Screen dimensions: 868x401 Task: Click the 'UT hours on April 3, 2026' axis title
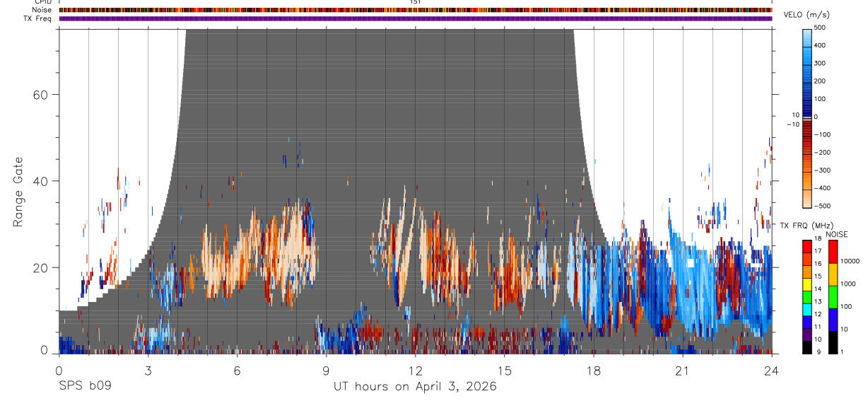(x=415, y=387)
